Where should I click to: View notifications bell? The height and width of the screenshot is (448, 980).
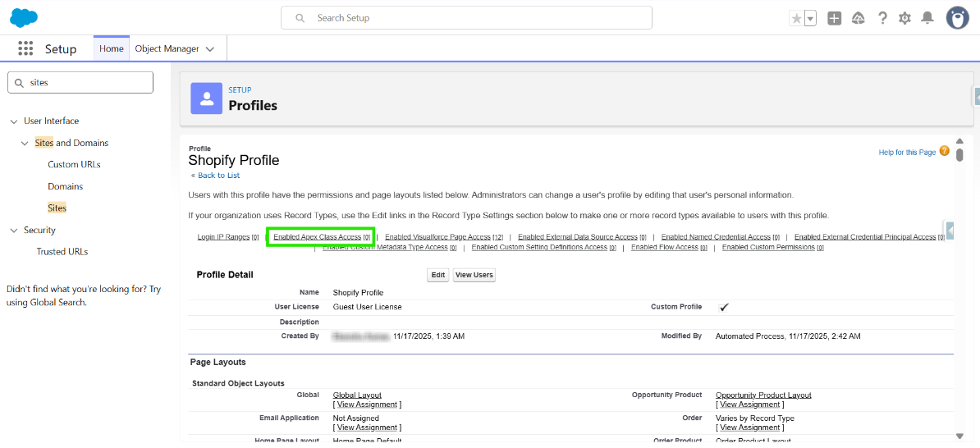pyautogui.click(x=927, y=18)
